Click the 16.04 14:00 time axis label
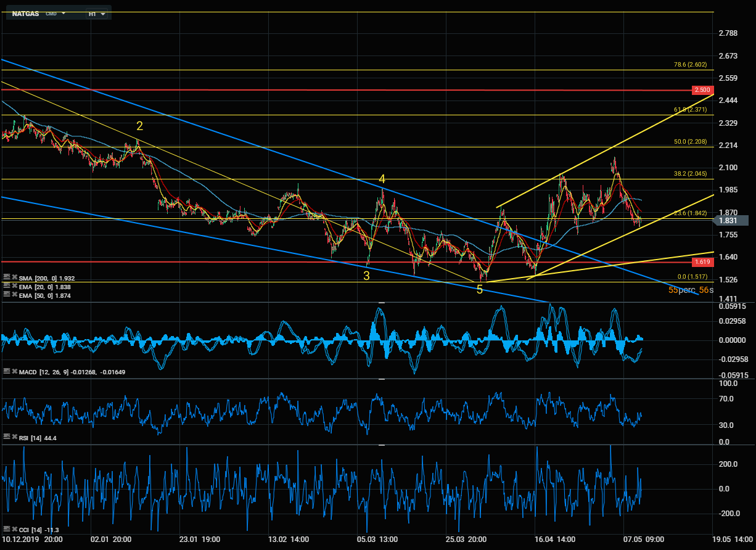 point(555,539)
